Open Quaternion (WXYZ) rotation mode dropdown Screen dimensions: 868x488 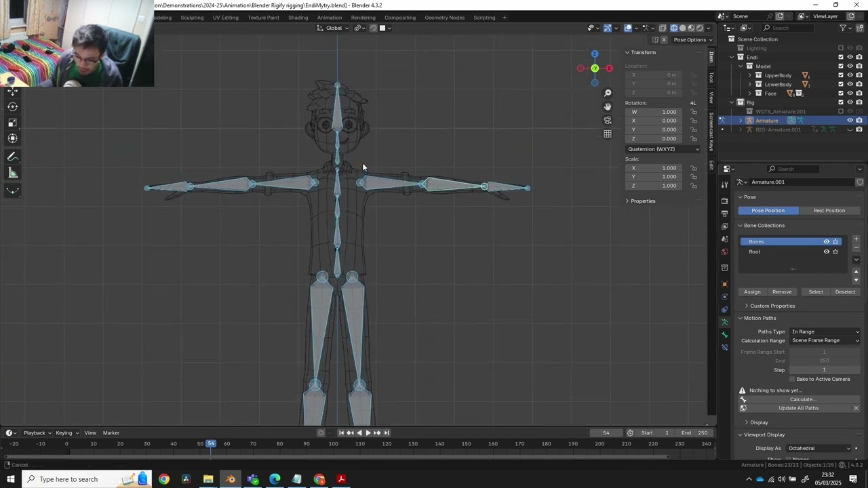663,149
